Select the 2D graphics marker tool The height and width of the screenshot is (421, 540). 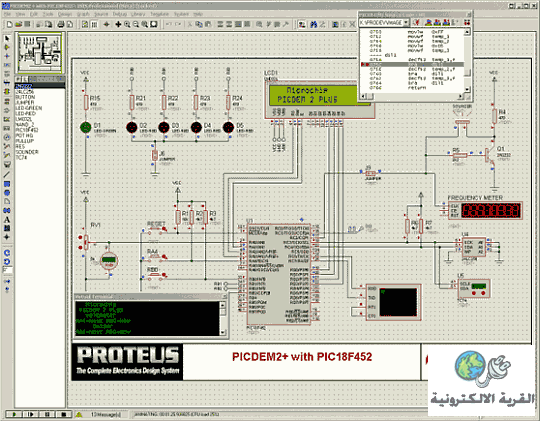click(7, 237)
